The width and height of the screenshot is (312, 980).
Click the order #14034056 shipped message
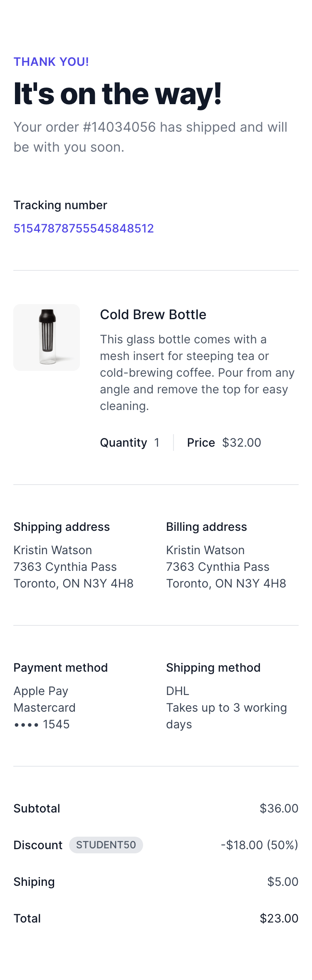151,137
